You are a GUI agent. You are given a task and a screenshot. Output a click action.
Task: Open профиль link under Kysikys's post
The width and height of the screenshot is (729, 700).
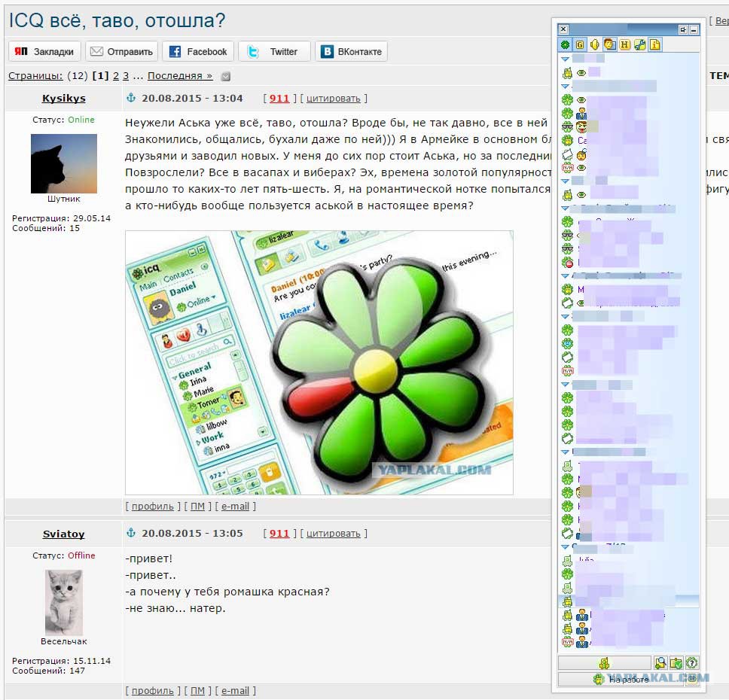tap(152, 506)
